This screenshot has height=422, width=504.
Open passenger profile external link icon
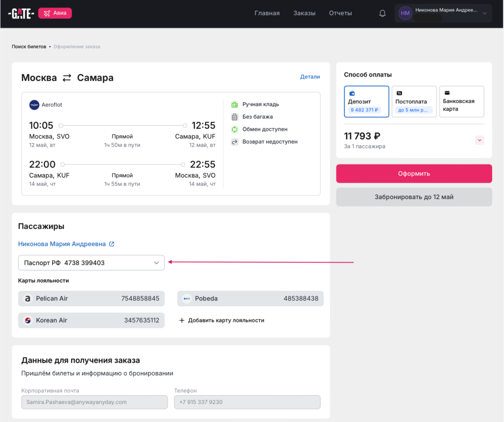pos(112,244)
